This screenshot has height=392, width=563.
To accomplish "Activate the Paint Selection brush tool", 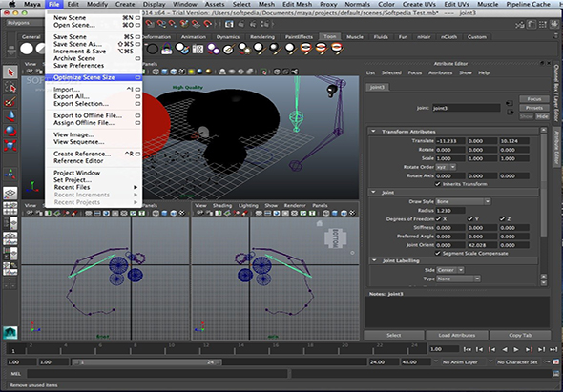I will (10, 102).
